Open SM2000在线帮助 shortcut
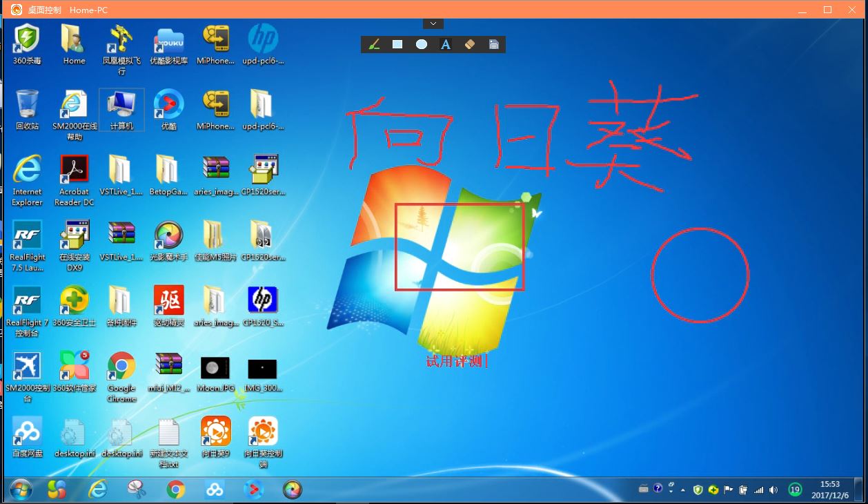This screenshot has width=868, height=504. (75, 115)
